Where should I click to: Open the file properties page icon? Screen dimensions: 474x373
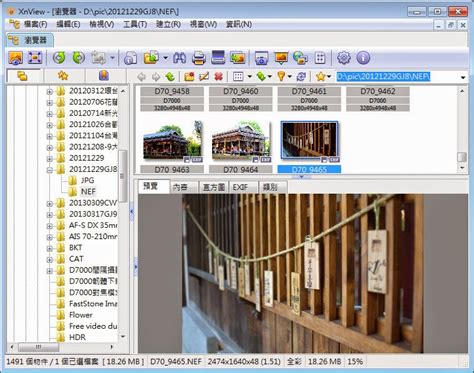tap(130, 58)
